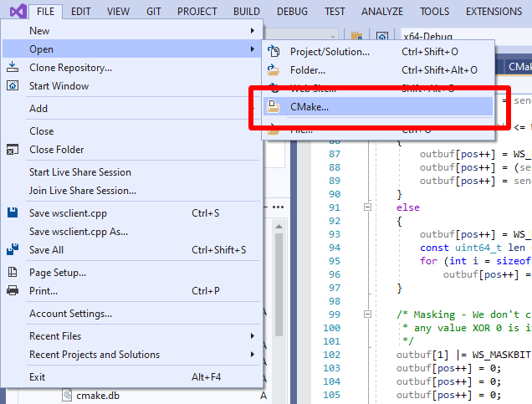Open the EXTENSIONS menu

494,12
